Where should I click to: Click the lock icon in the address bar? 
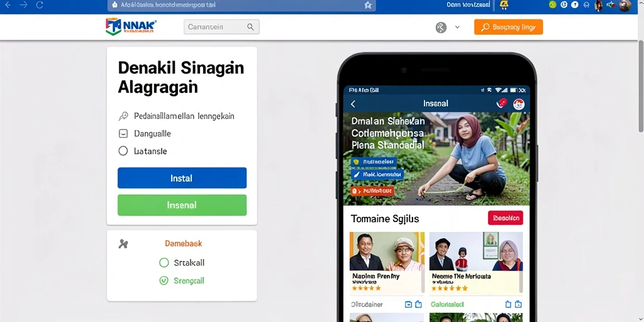click(114, 5)
